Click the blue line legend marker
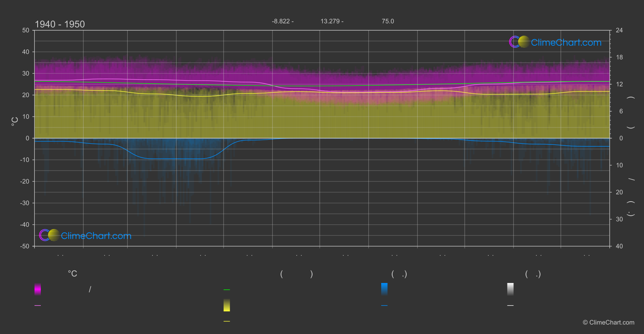The width and height of the screenshot is (644, 334). [384, 306]
